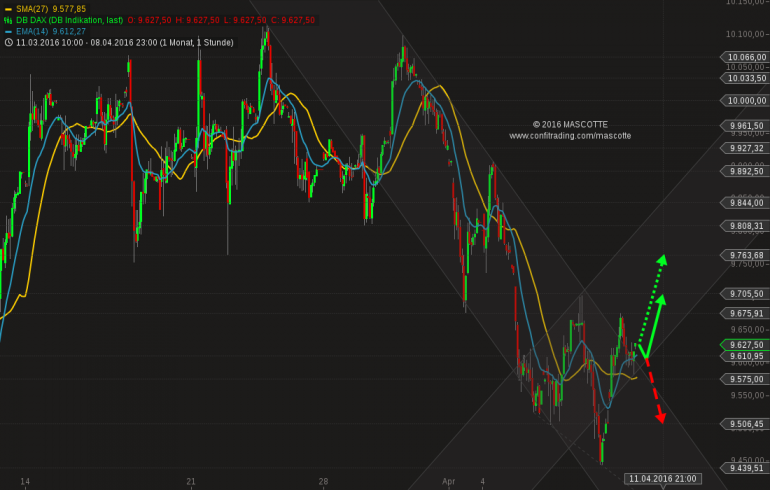Click the 9.961,50 price level tag
The image size is (770, 490).
point(745,126)
